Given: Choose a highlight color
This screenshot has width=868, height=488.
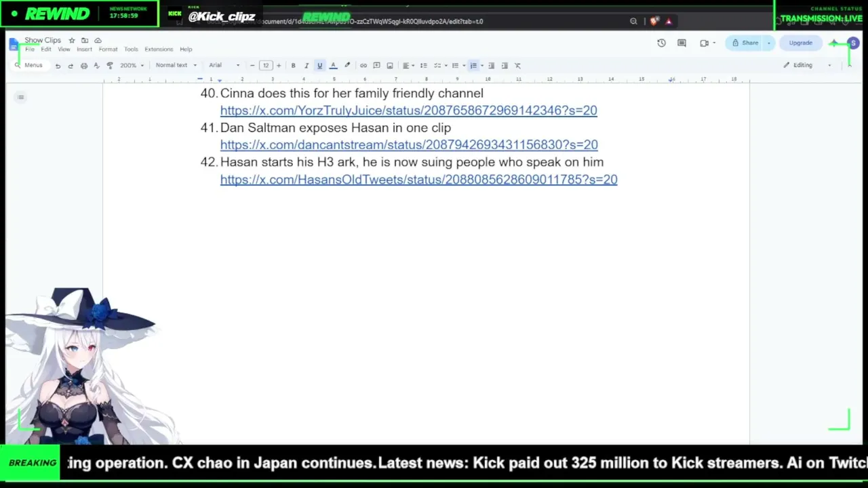Looking at the screenshot, I should [347, 66].
